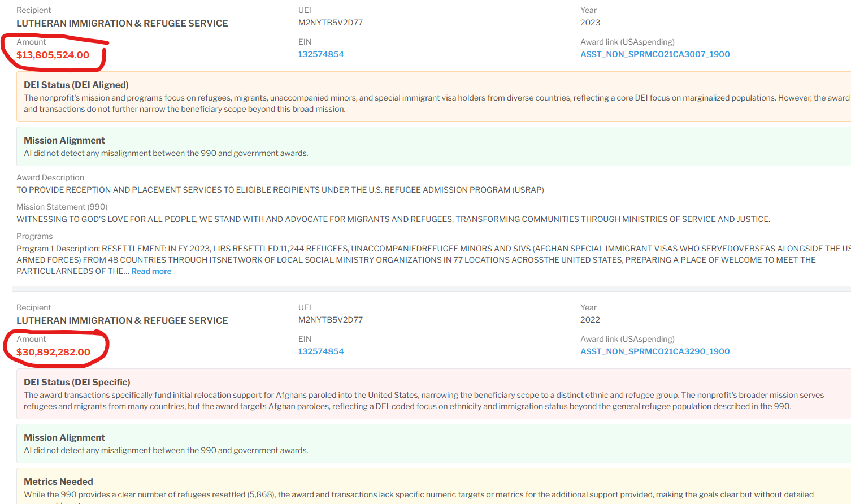
Task: Click the USRAP reception and placement award description
Action: click(x=280, y=190)
